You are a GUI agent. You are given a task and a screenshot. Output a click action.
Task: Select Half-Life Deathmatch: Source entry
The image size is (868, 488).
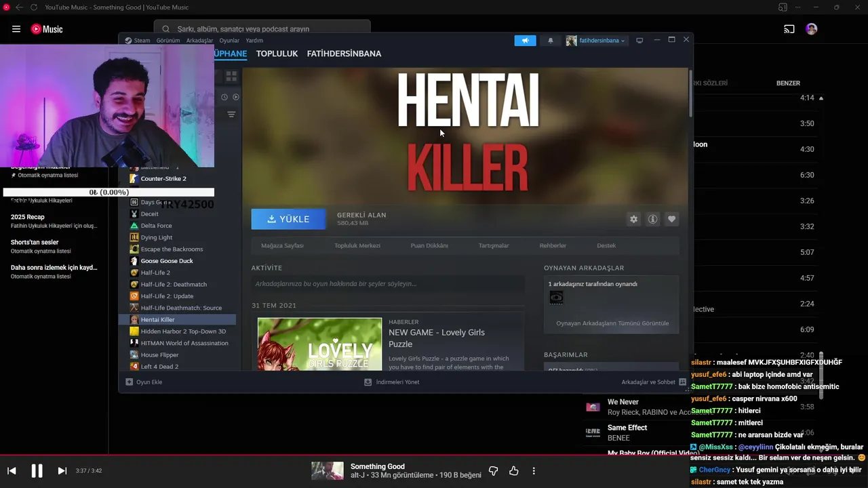[181, 308]
